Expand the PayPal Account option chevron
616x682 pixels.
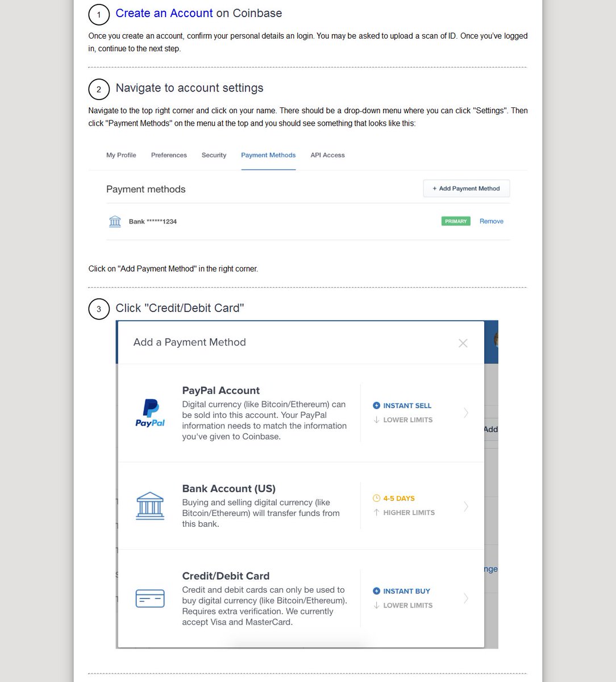466,413
